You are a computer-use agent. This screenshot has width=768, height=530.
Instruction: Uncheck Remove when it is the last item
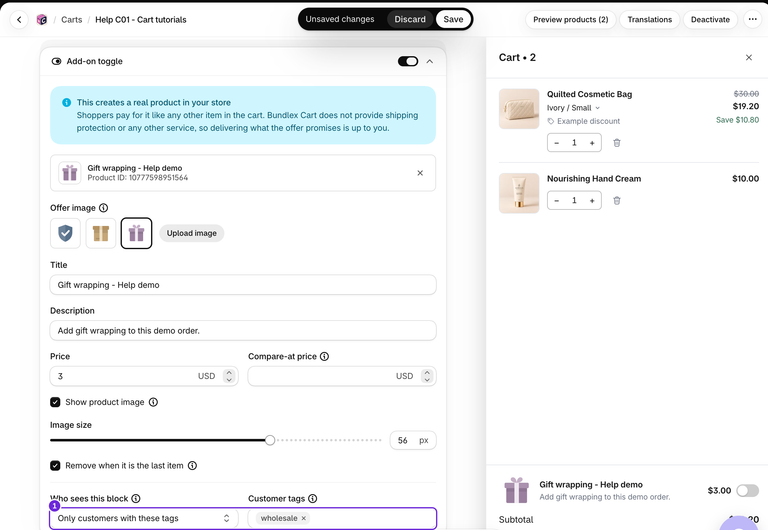pos(55,465)
